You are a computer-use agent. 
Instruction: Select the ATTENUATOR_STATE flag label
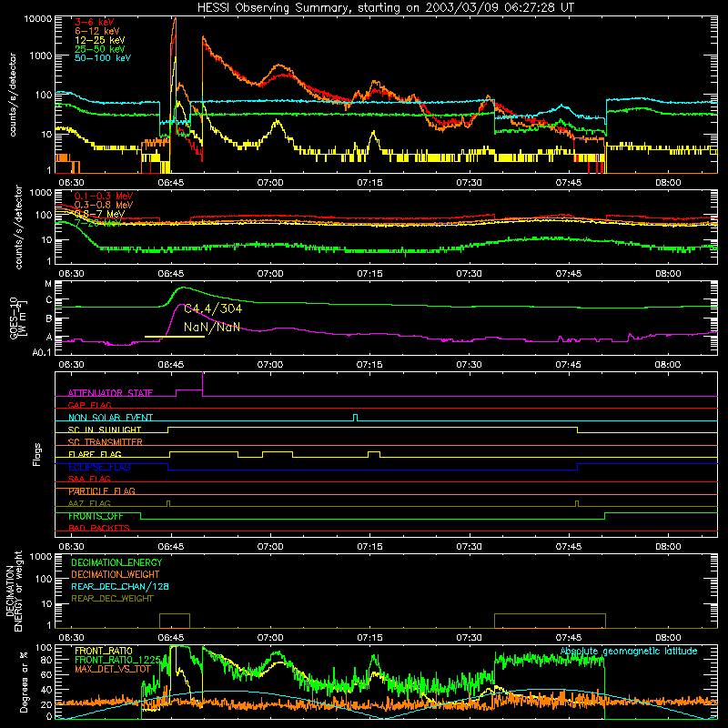[x=110, y=393]
